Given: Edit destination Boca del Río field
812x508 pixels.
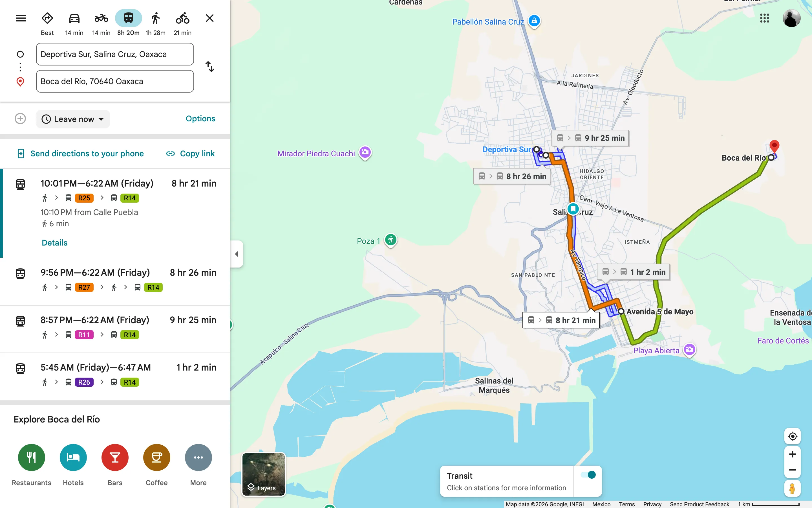Looking at the screenshot, I should coord(115,81).
